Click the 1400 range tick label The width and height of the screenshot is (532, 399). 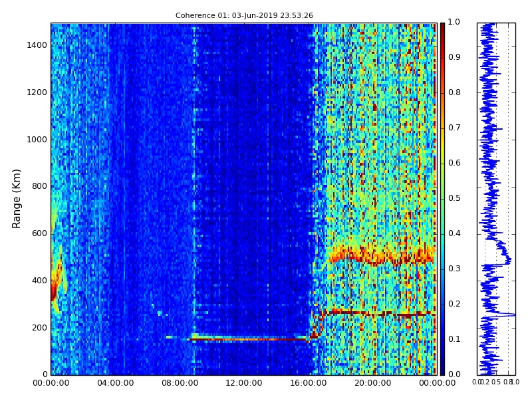37,45
